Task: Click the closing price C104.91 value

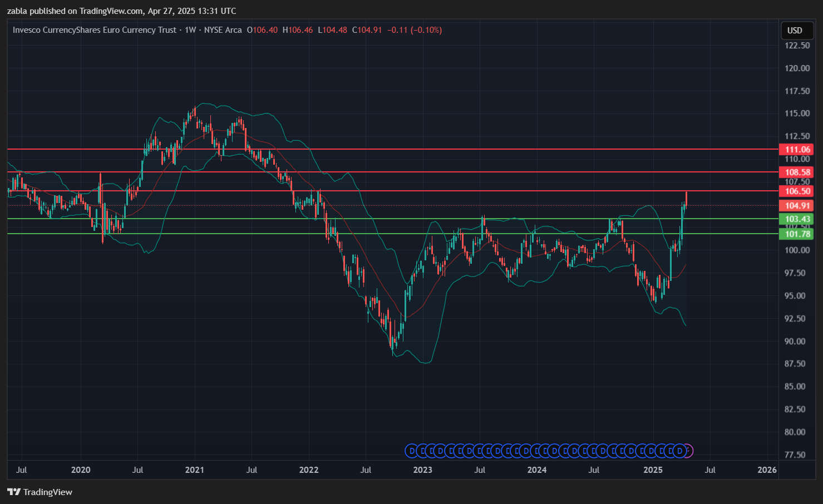Action: pyautogui.click(x=367, y=30)
